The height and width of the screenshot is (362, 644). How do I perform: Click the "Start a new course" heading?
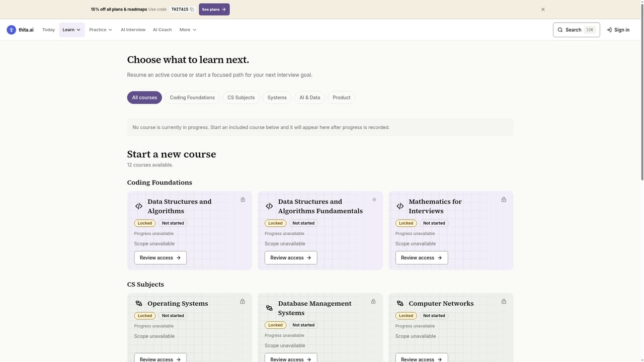point(172,154)
